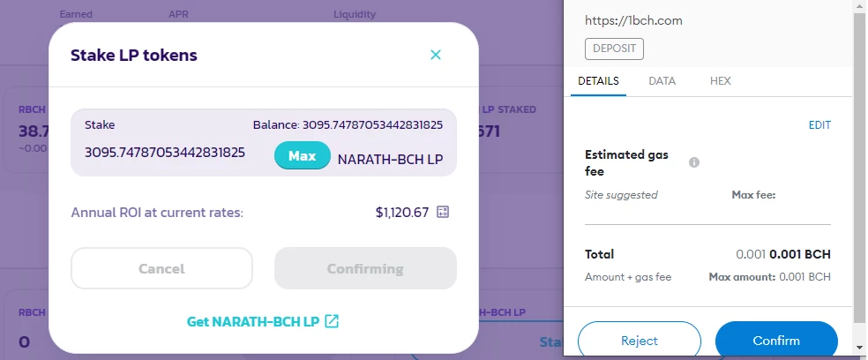
Task: Click the wallet popup scrollbar up arrow
Action: pos(860,5)
